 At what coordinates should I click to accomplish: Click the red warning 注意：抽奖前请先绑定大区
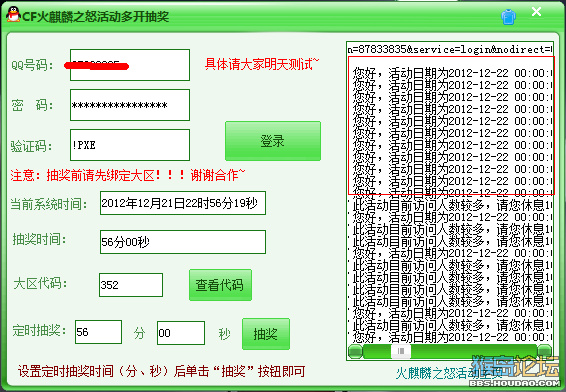[x=127, y=175]
